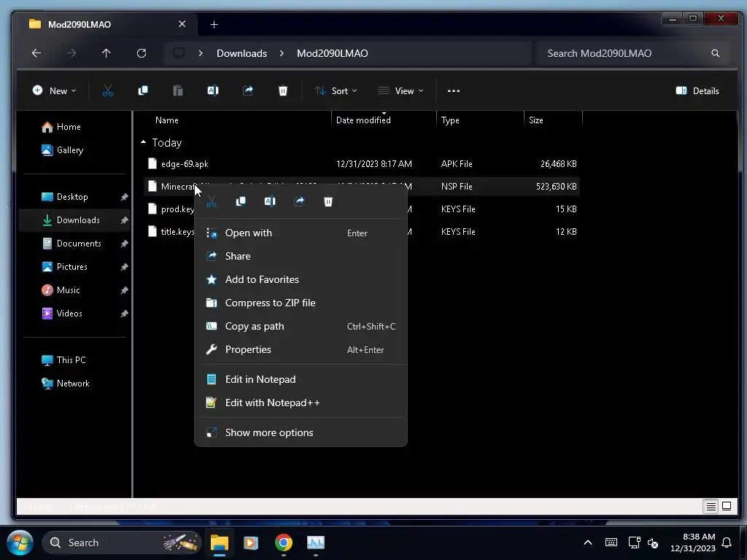Open File Explorer from the taskbar
The width and height of the screenshot is (747, 560).
220,542
